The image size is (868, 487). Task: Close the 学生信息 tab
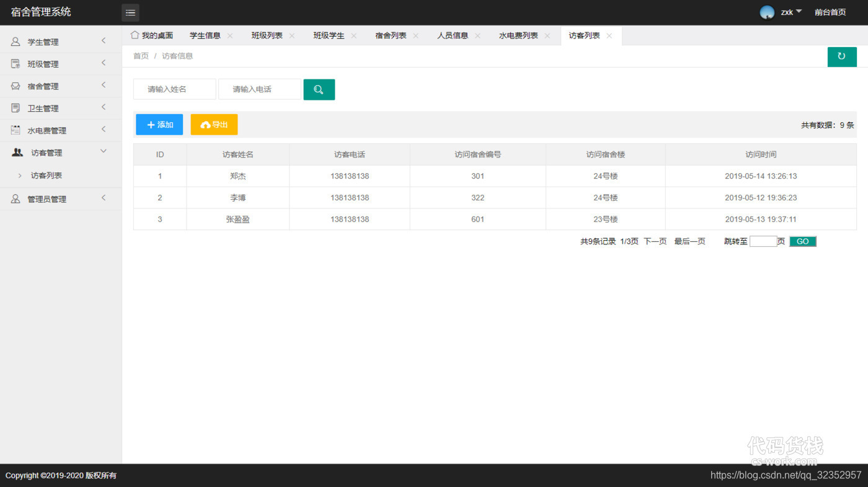(230, 36)
